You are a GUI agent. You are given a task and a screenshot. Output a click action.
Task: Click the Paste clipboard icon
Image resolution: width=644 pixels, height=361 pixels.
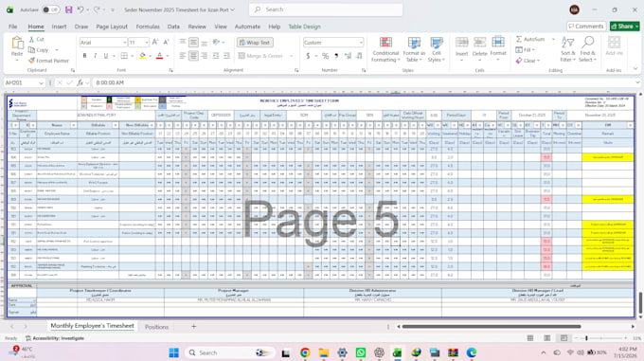(x=17, y=43)
